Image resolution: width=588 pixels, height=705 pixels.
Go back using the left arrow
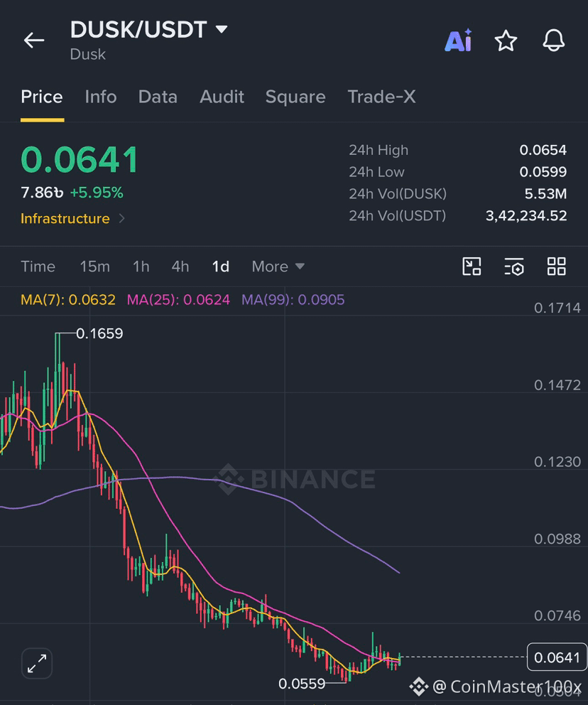coord(34,41)
